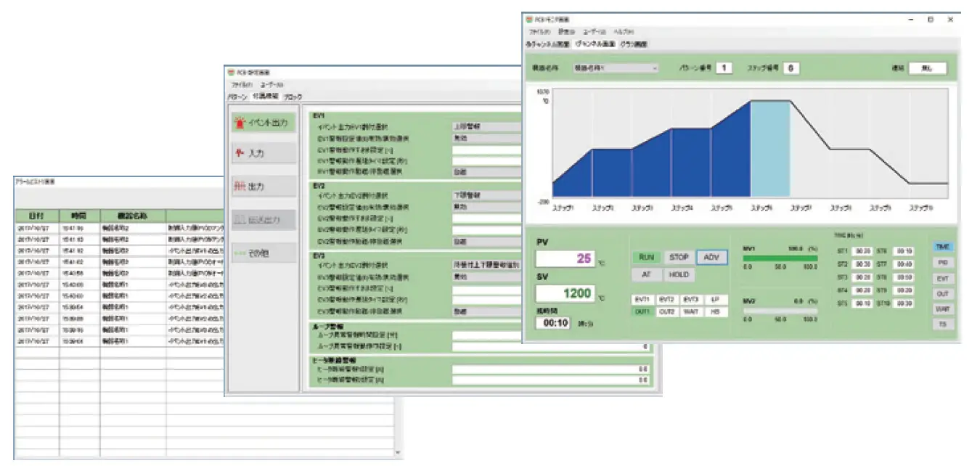Open EV2 イベント出力 dropdown showing 下限警報
This screenshot has width=980, height=466.
(486, 195)
